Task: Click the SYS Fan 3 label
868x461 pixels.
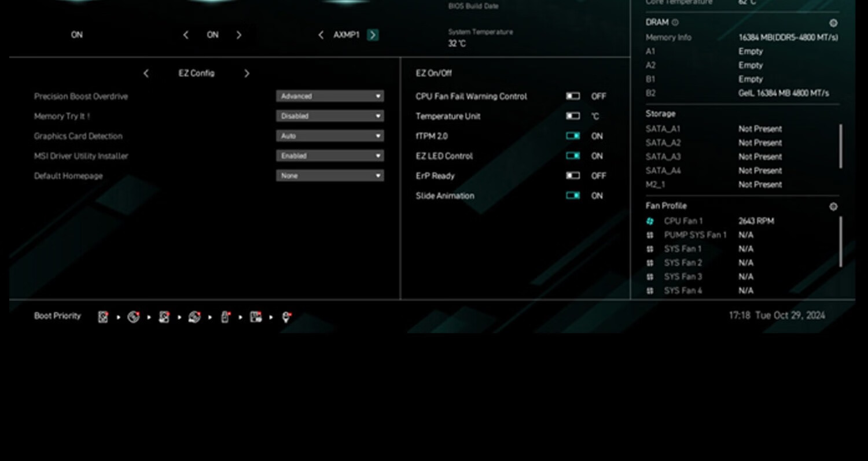Action: (683, 276)
